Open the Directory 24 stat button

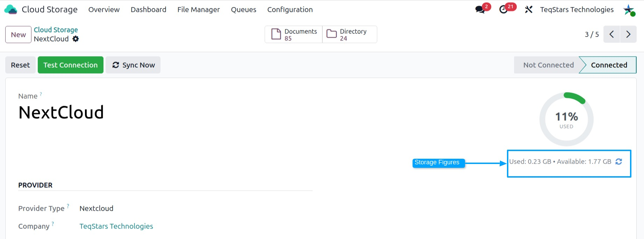[x=350, y=34]
